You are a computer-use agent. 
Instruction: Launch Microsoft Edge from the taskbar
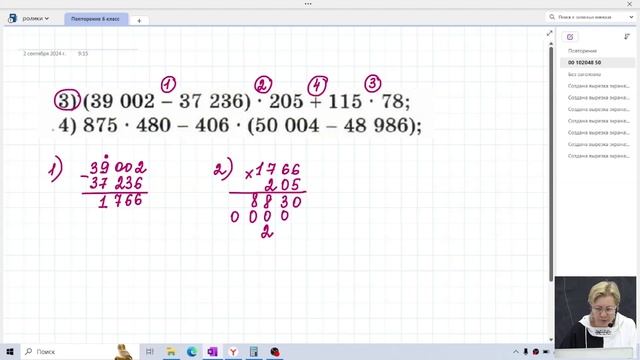(x=192, y=351)
